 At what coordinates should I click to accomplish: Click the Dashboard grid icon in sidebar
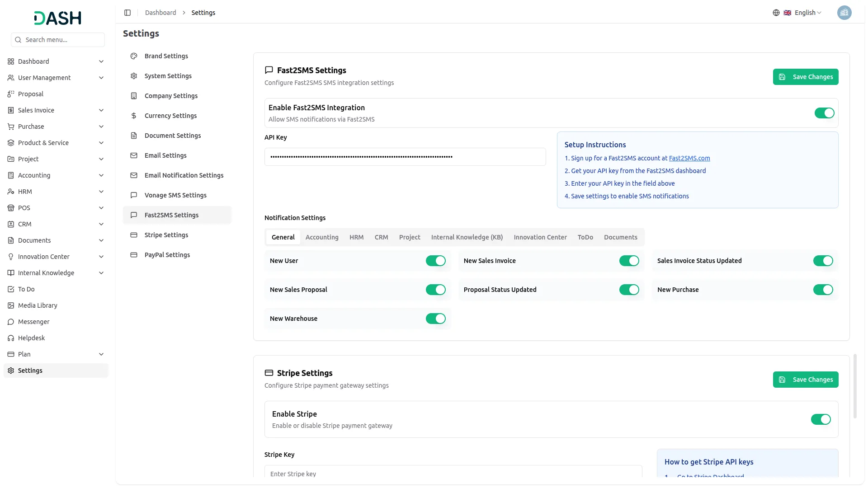point(11,61)
